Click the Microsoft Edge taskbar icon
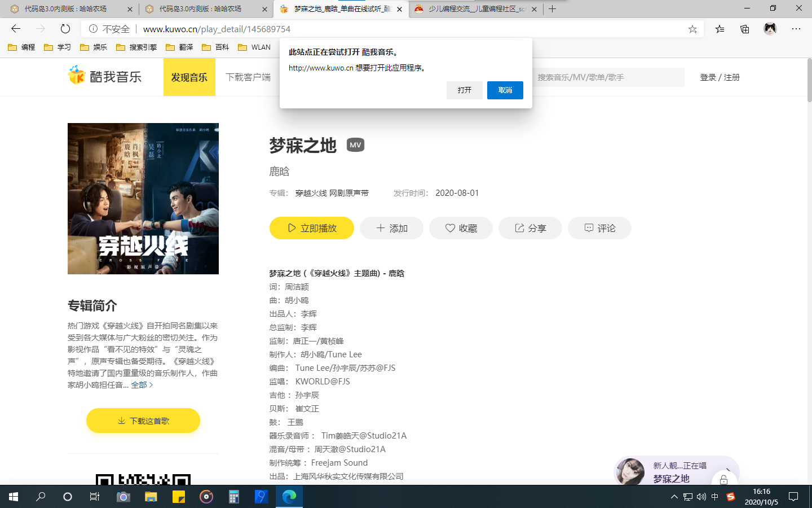Screen dimensions: 812x508 289,497
